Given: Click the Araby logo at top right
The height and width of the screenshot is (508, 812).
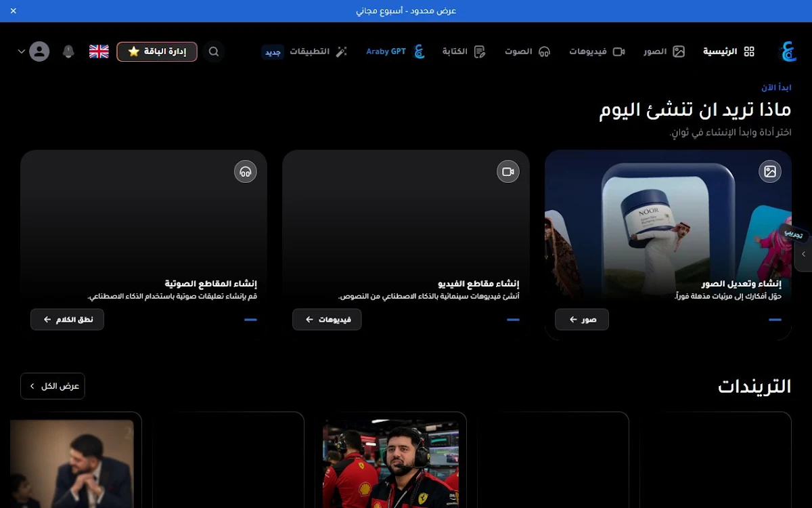Looking at the screenshot, I should pos(788,51).
